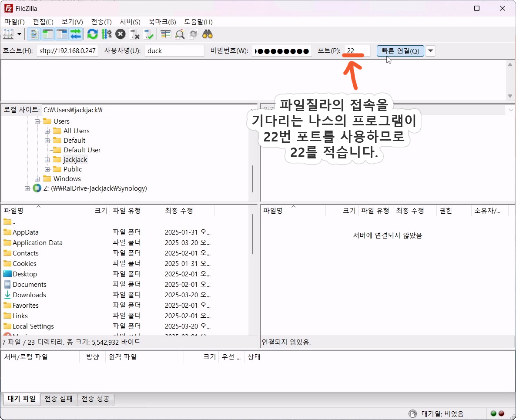The height and width of the screenshot is (420, 516).
Task: Expand the Public folder node
Action: pyautogui.click(x=47, y=169)
